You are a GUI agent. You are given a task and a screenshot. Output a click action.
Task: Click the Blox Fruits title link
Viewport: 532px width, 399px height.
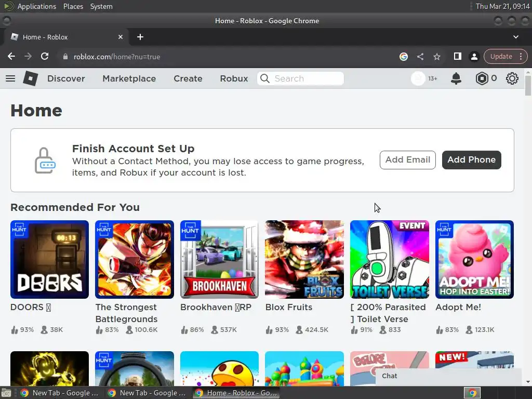point(289,307)
